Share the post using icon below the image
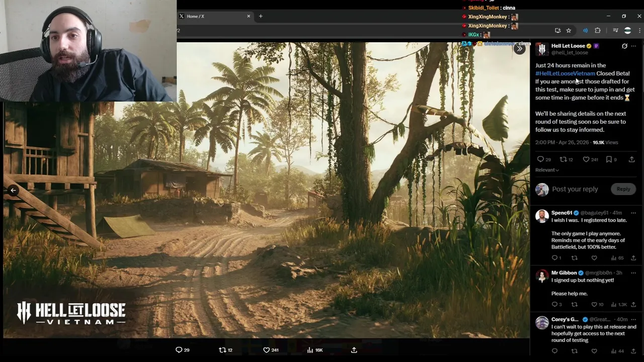 [354, 350]
